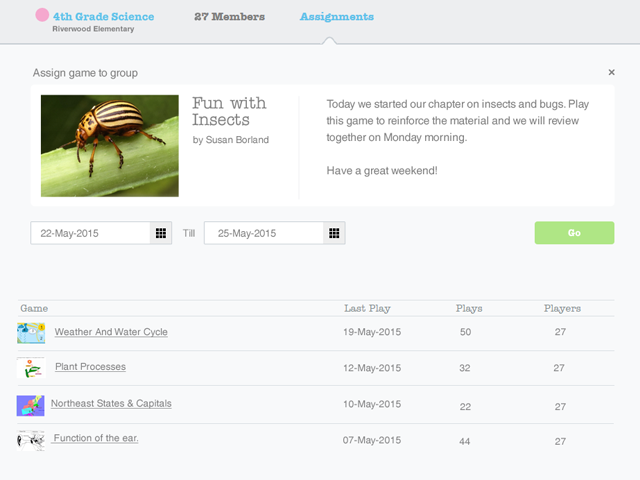Open the Function of the ear thumbnail
Screen dimensions: 640x480
(31, 440)
